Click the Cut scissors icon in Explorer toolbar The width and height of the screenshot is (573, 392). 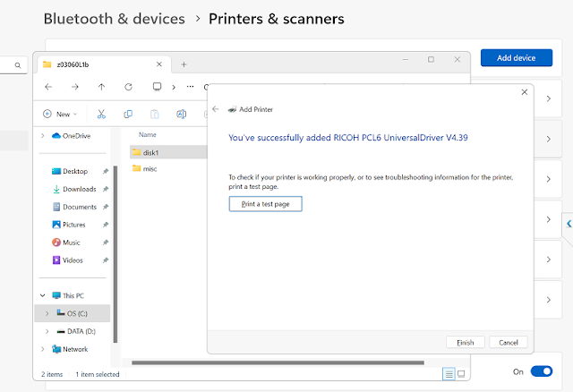tap(101, 114)
